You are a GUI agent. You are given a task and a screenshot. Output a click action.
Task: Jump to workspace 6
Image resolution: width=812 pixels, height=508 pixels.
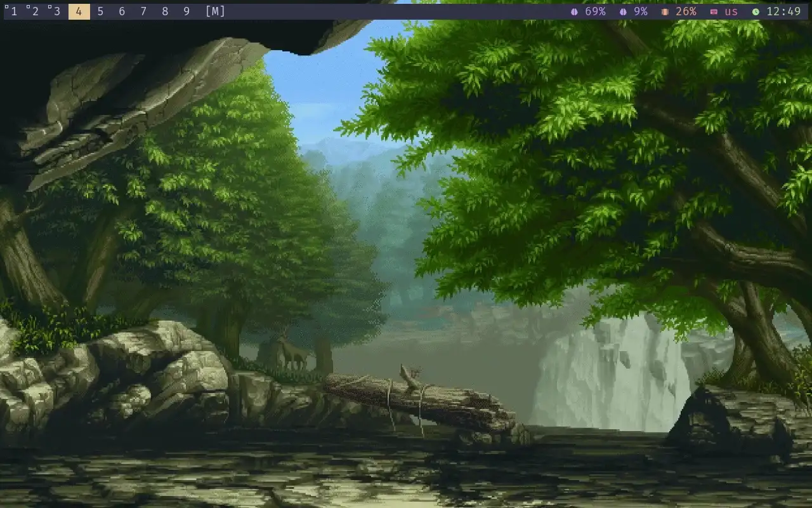122,11
